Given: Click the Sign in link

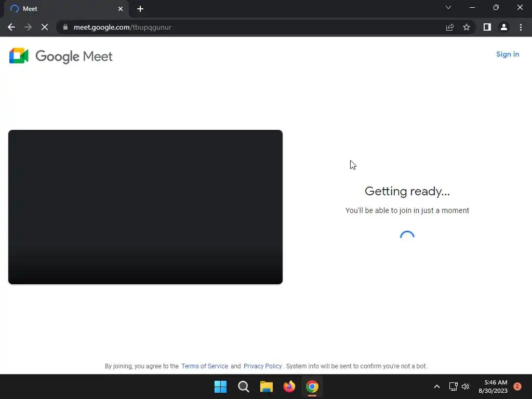Looking at the screenshot, I should click(x=508, y=54).
